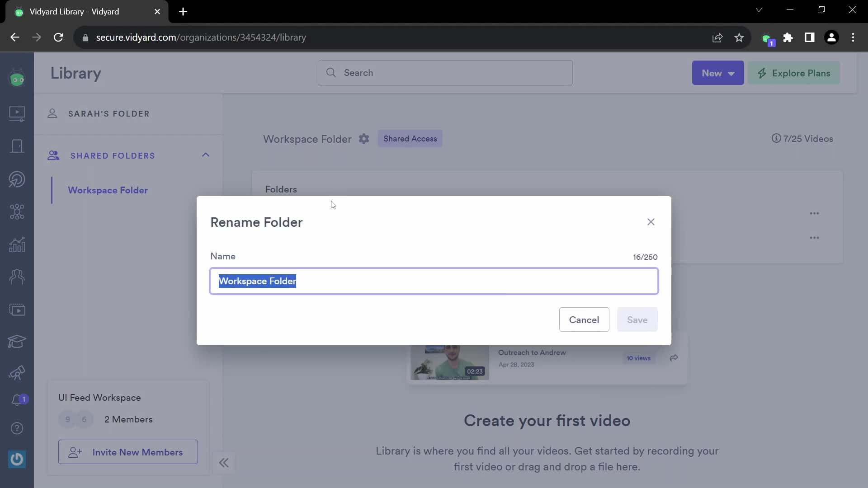The width and height of the screenshot is (868, 488).
Task: Click the Outreach to Andrew video thumbnail
Action: [450, 362]
